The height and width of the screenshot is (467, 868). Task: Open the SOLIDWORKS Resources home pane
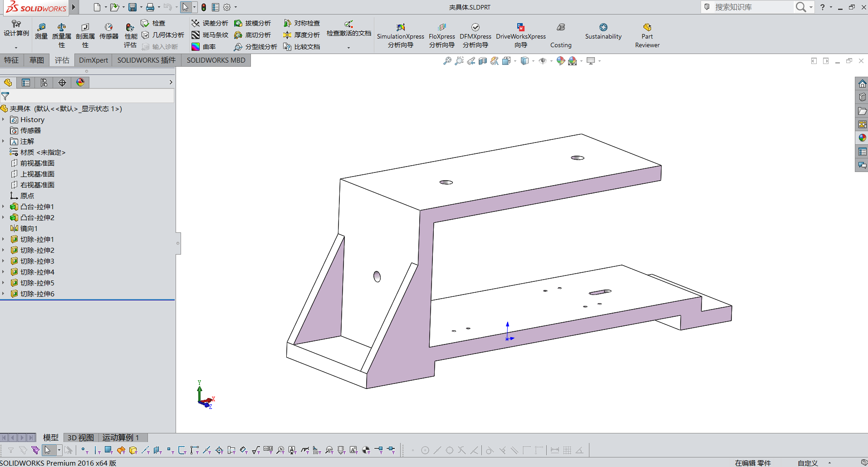click(x=862, y=84)
